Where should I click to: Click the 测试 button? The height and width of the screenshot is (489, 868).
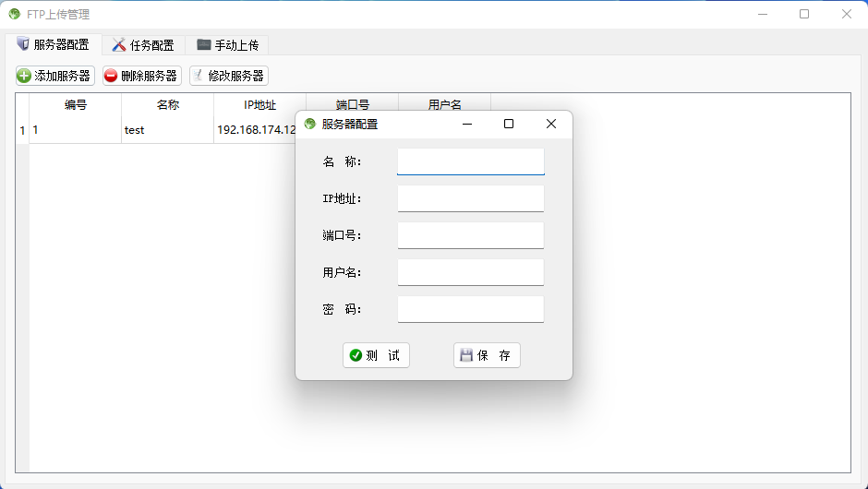(376, 355)
